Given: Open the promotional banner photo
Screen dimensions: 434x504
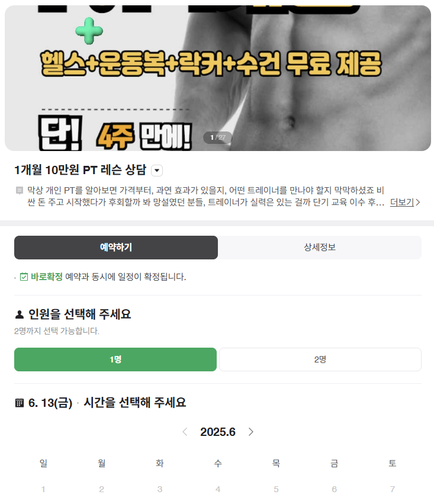Looking at the screenshot, I should 217,78.
